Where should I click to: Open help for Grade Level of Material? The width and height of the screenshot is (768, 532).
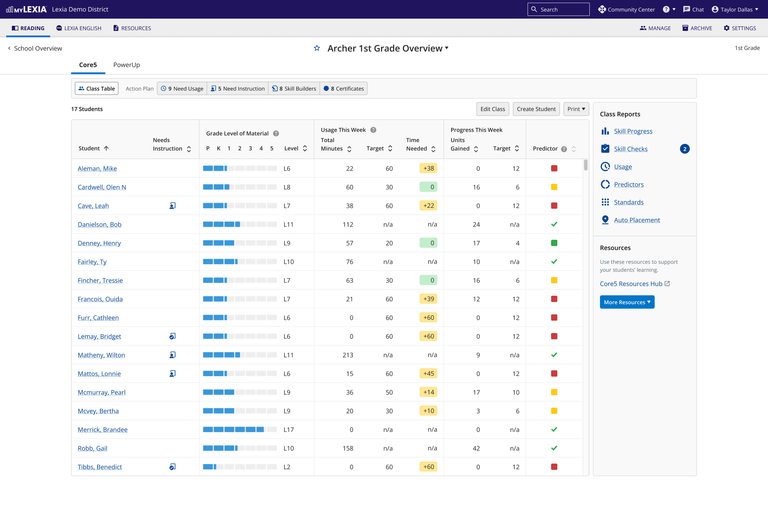pos(276,133)
